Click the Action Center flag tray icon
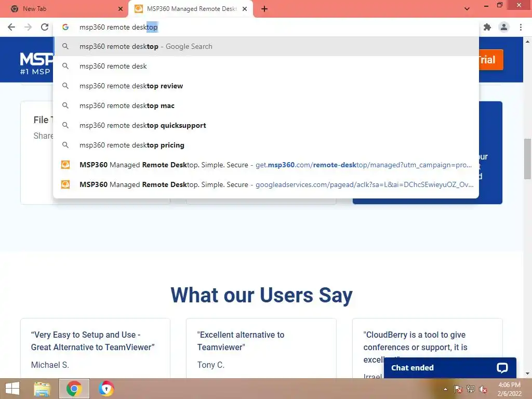 coord(458,389)
